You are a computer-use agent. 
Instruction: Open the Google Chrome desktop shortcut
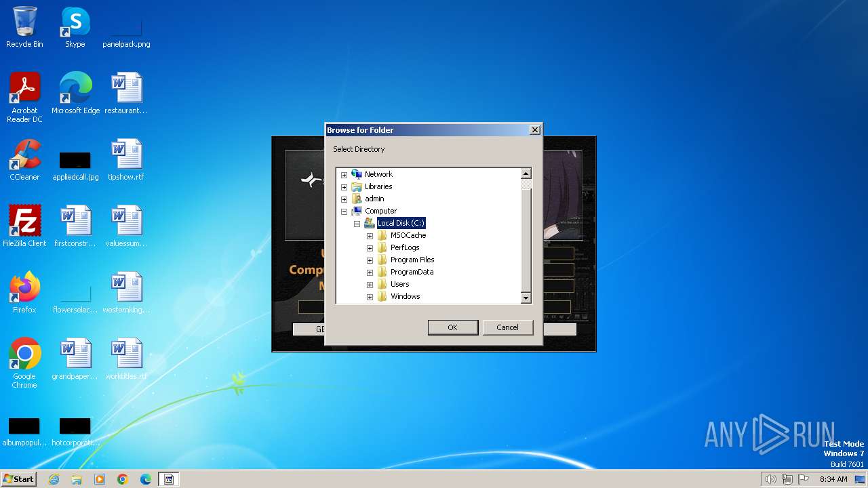(24, 363)
